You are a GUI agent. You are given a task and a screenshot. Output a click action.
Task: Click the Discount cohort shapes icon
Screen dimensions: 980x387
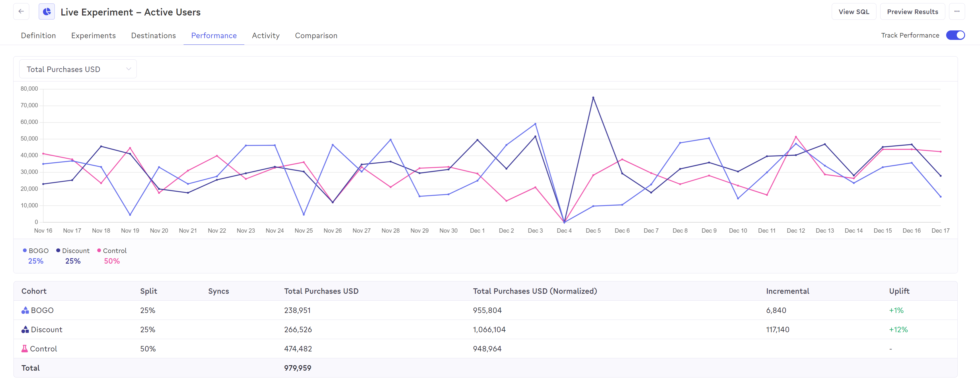tap(25, 330)
